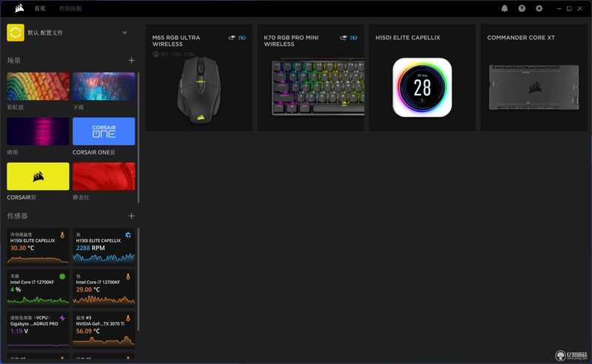Click the 1.19 V VCPU value
This screenshot has width=592, height=364.
pyautogui.click(x=19, y=331)
